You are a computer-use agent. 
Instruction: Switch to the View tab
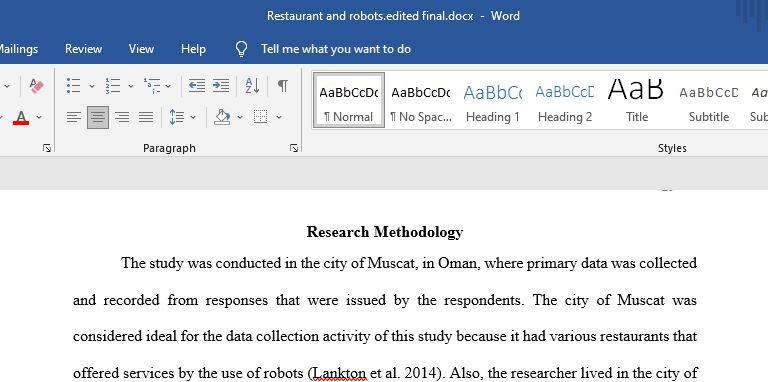coord(141,49)
